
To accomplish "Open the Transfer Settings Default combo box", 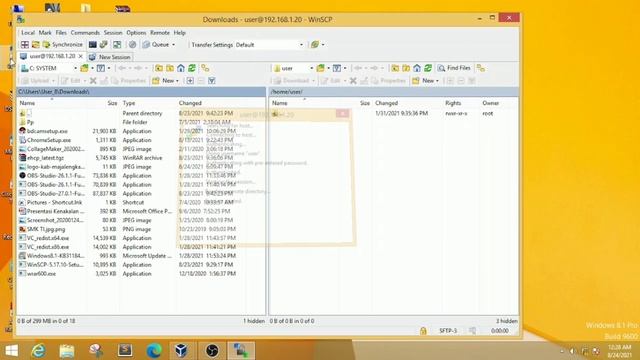I will point(269,45).
